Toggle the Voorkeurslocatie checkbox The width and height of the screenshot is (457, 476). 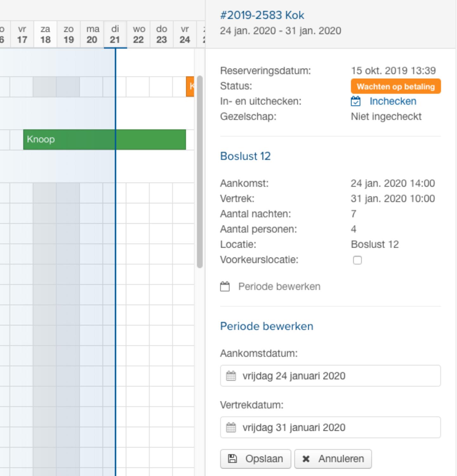coord(357,260)
